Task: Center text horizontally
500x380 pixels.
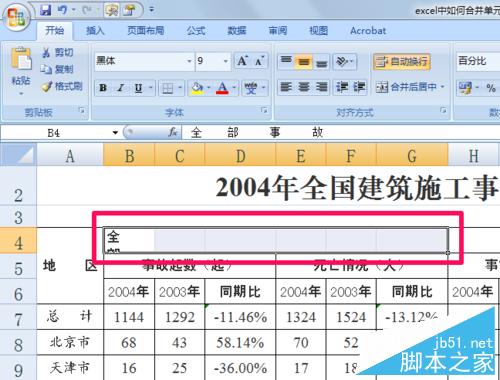Action: point(304,87)
